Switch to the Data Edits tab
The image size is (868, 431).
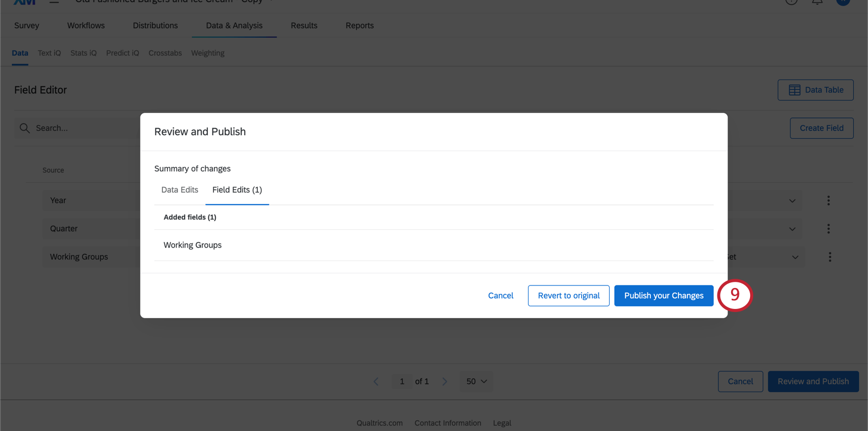[180, 190]
